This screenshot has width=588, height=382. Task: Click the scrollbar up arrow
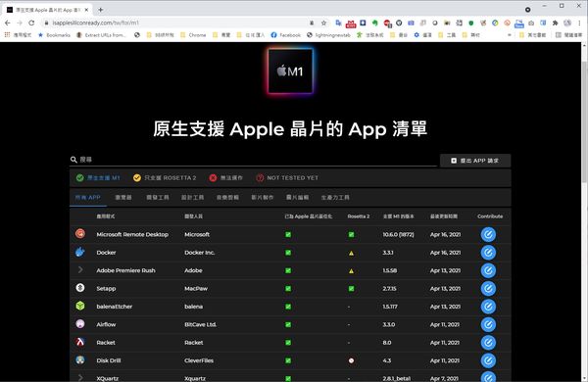click(x=585, y=45)
